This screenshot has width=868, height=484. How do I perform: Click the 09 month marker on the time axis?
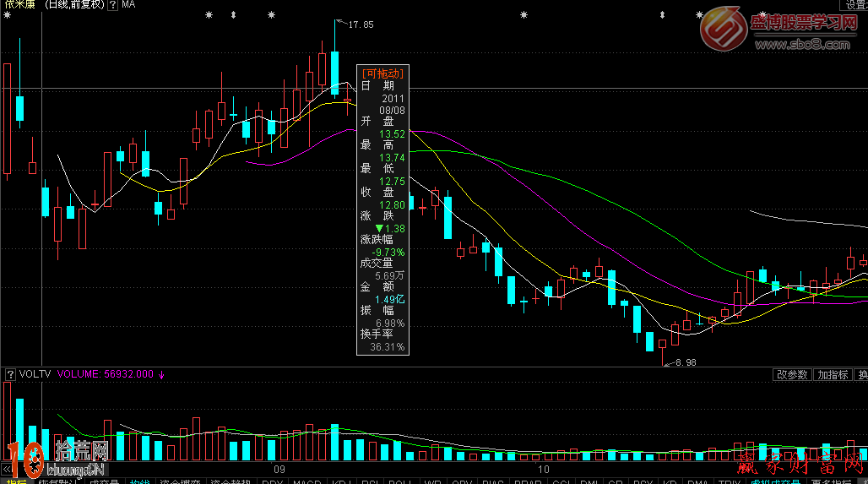279,468
